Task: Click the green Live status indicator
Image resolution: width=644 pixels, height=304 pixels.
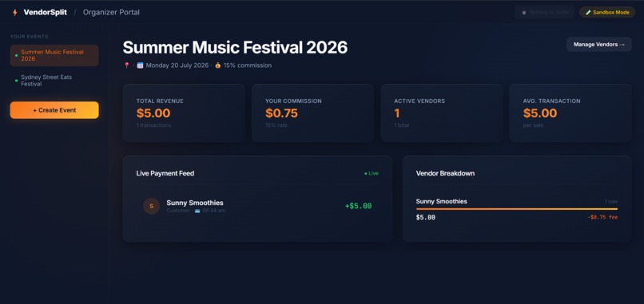Action: pyautogui.click(x=372, y=173)
